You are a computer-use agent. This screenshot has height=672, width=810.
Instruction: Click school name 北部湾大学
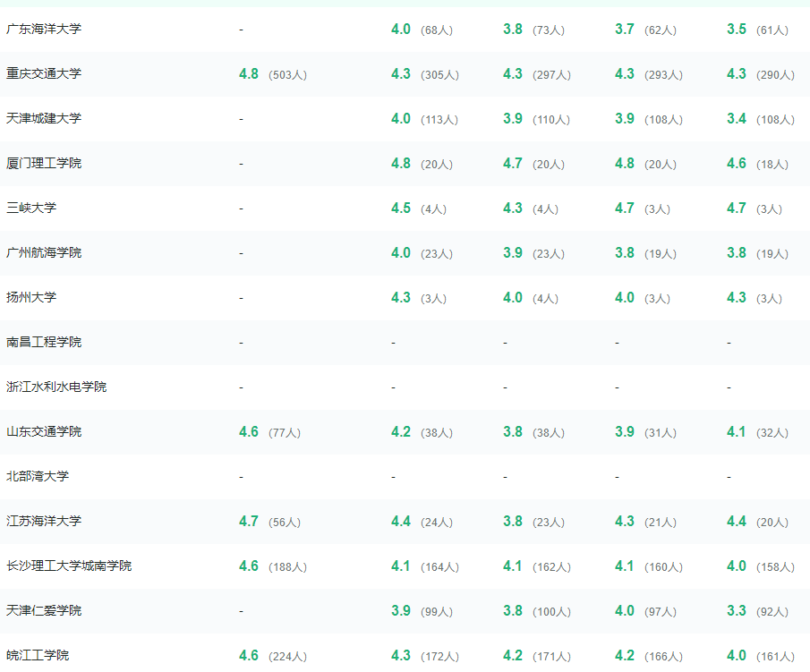pos(38,476)
